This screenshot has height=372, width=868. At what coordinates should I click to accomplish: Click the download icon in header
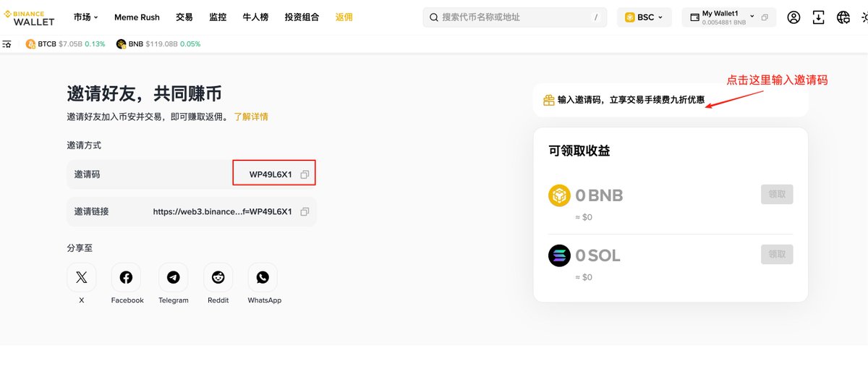pyautogui.click(x=818, y=17)
